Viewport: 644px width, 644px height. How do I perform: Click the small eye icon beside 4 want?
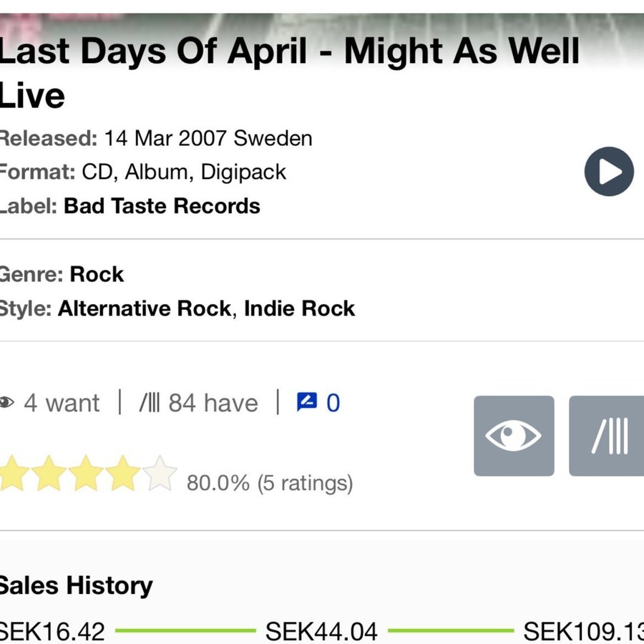tap(6, 402)
